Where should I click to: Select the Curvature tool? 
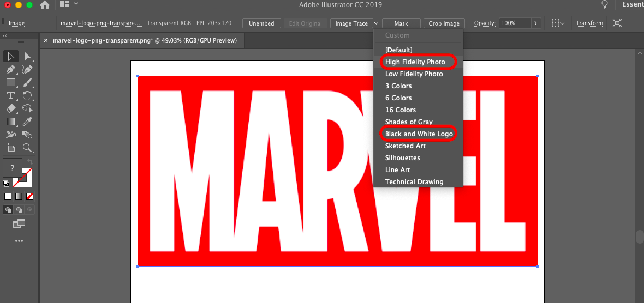(27, 69)
